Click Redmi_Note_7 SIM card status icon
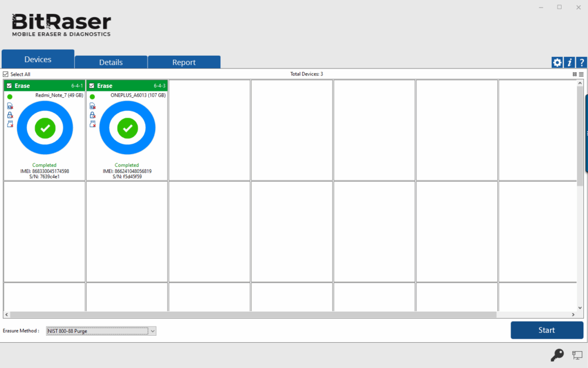 [10, 106]
